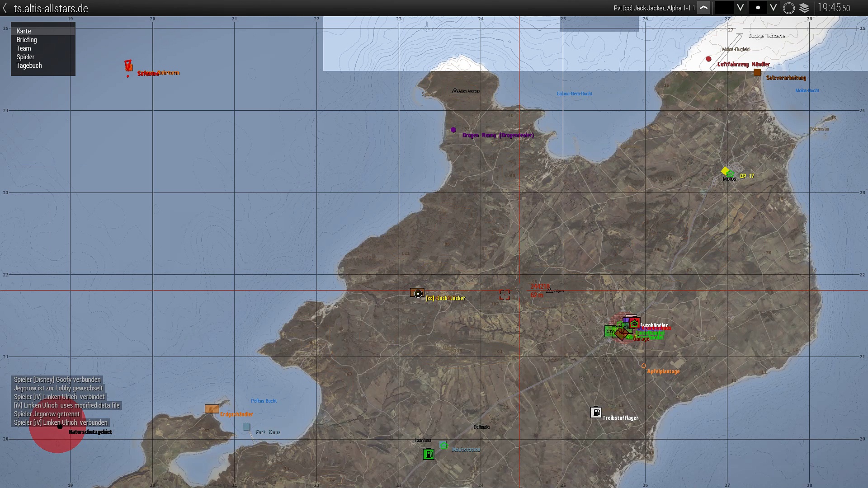Viewport: 868px width, 488px height.
Task: Click the green fuel station icon near Ioannina
Action: tap(429, 454)
